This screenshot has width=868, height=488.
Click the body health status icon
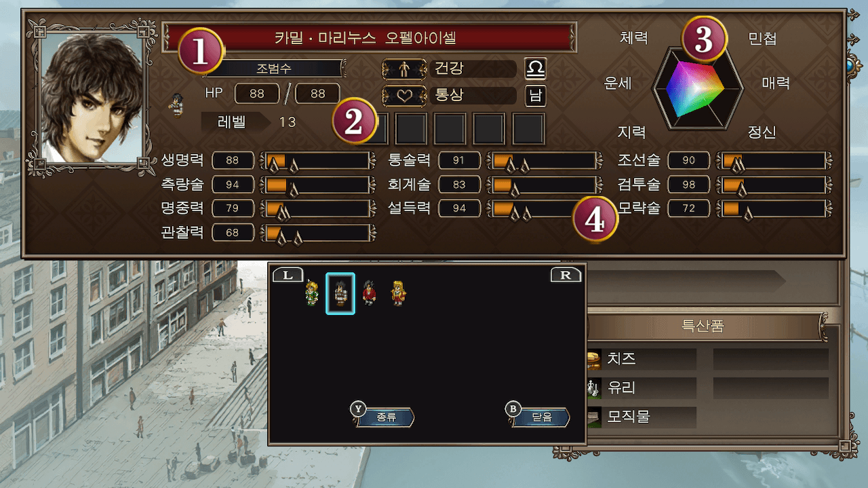(x=404, y=69)
